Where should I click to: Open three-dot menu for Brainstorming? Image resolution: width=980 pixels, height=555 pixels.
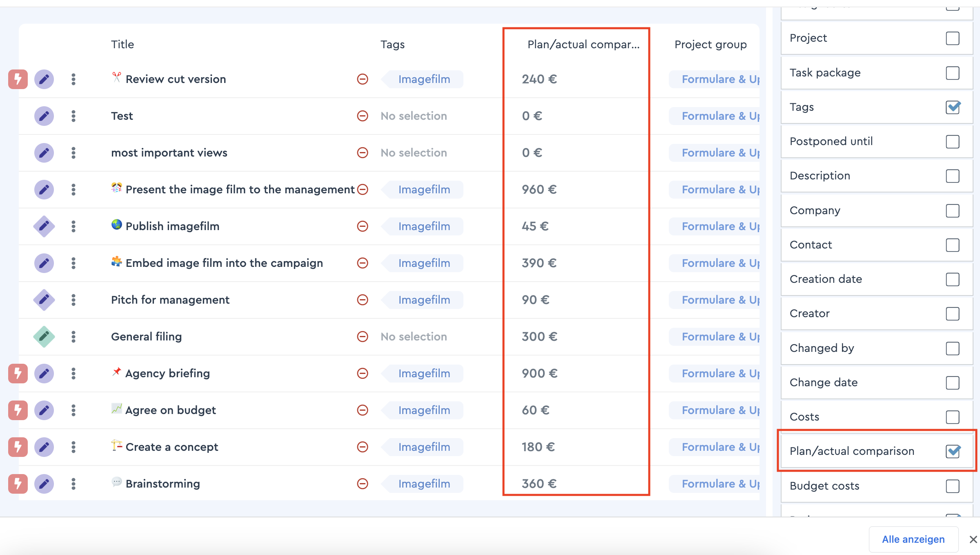tap(73, 484)
